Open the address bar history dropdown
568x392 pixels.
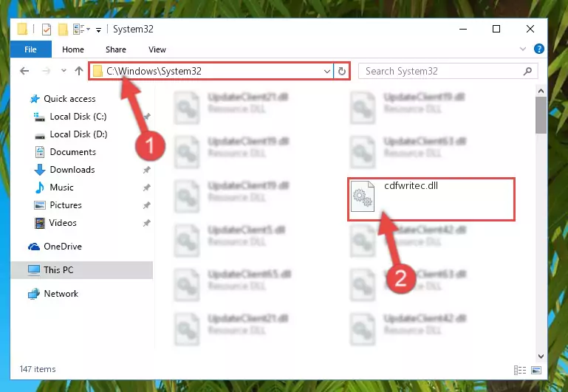[x=326, y=72]
